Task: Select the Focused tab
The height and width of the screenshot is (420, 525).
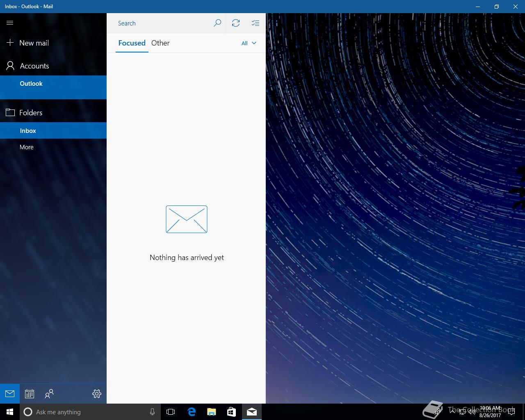Action: click(x=132, y=43)
